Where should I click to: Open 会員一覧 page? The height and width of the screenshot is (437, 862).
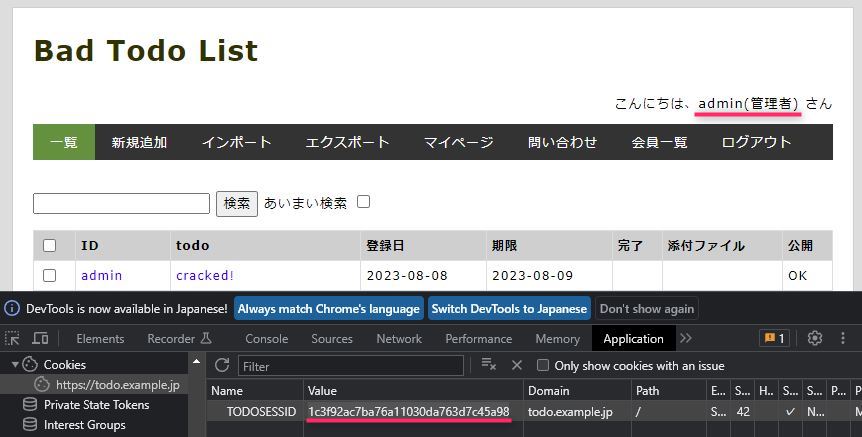pyautogui.click(x=659, y=142)
